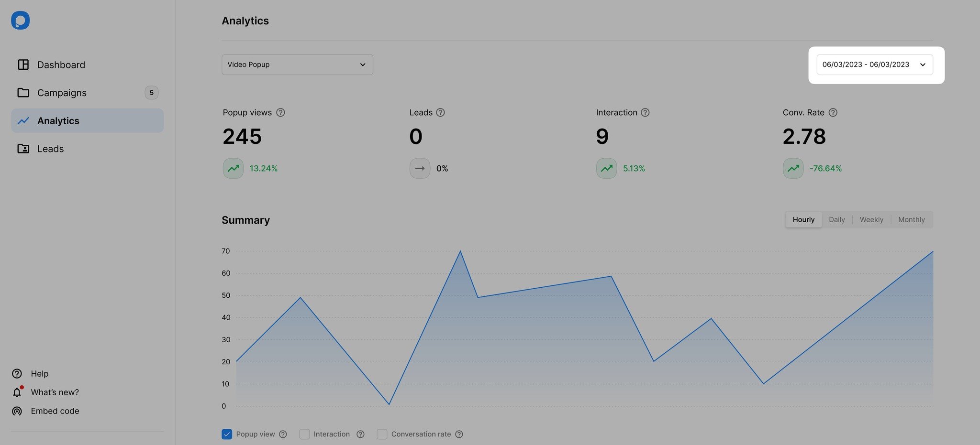Screen dimensions: 980x445
Task: Click the Conv. Rate value 2.78
Action: coord(804,136)
